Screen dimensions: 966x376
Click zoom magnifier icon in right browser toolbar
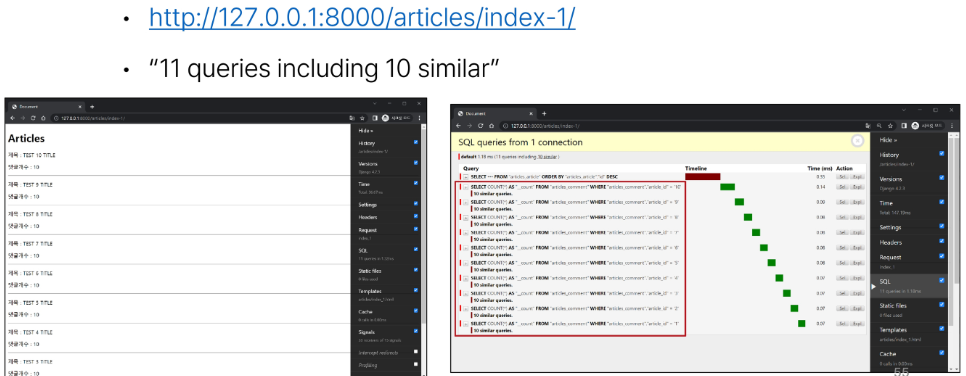[x=880, y=126]
